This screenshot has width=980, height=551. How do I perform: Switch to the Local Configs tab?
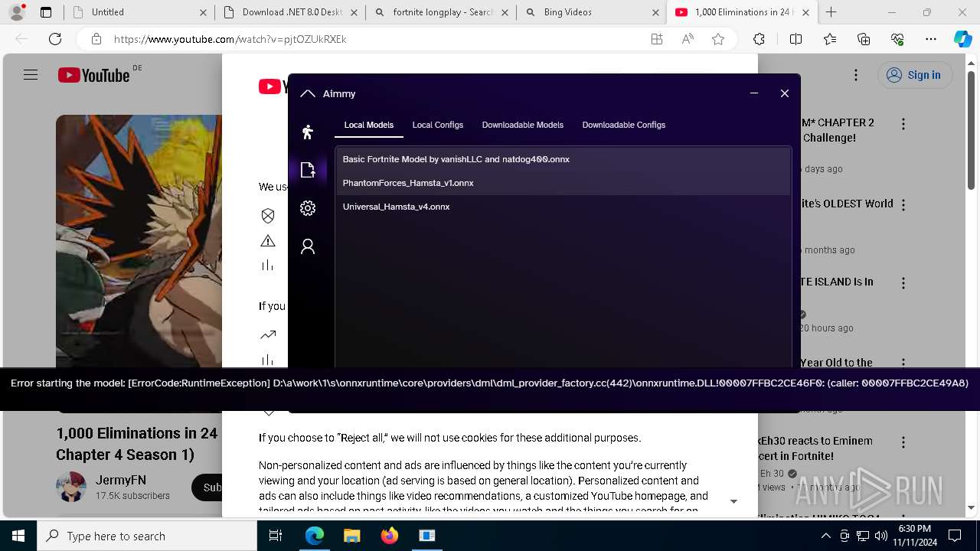pos(438,125)
